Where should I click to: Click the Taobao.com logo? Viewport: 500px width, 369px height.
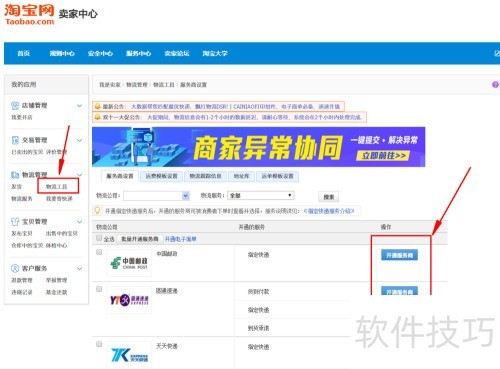pyautogui.click(x=29, y=15)
